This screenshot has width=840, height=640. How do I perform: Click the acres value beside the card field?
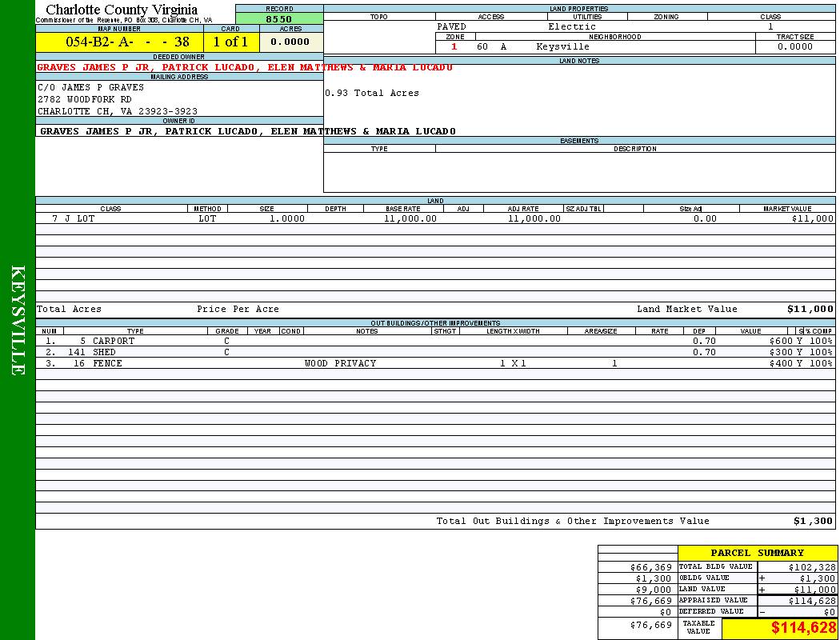point(290,42)
